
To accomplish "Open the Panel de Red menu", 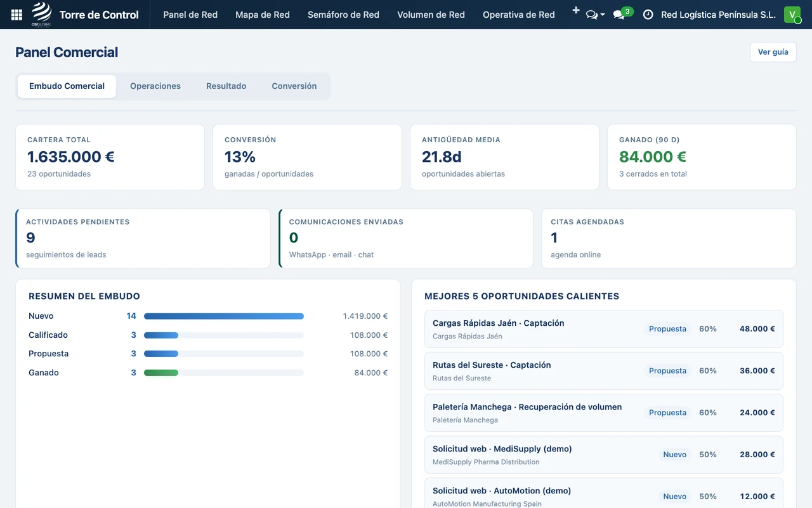I will point(190,15).
